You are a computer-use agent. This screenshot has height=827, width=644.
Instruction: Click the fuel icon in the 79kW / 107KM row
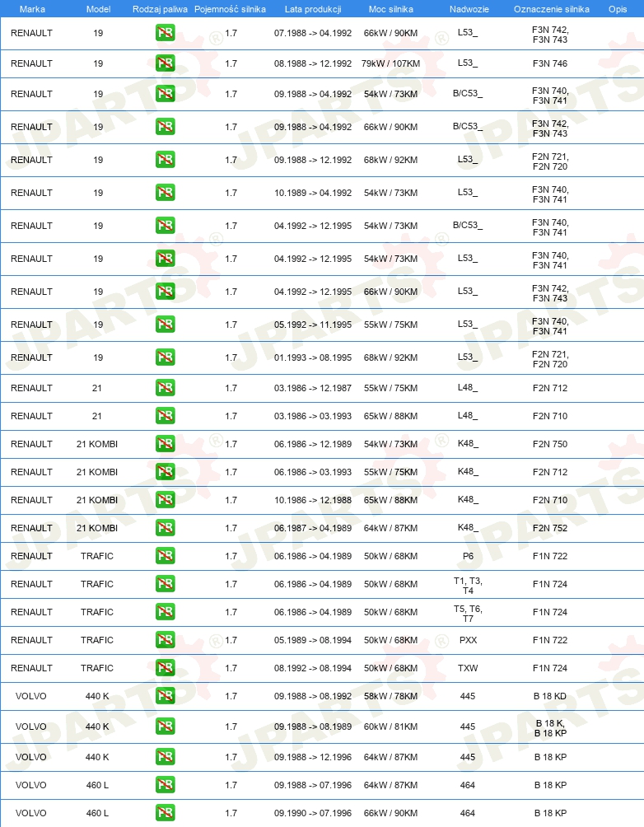pyautogui.click(x=165, y=63)
